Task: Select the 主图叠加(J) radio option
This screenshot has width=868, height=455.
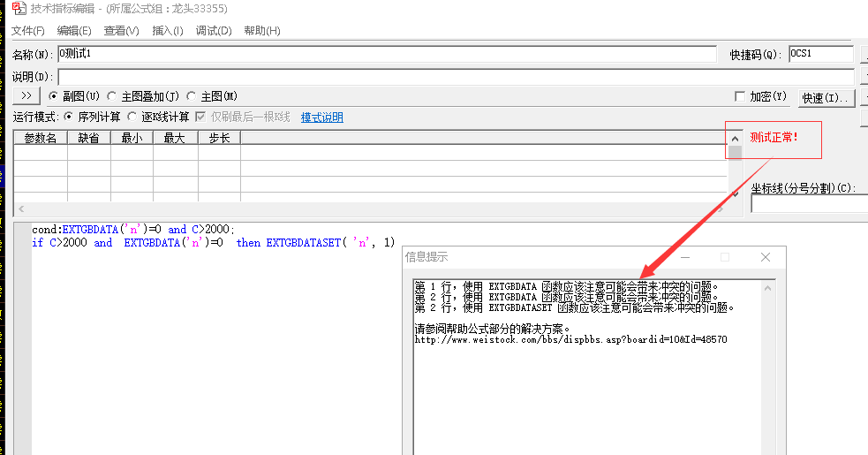Action: tap(112, 96)
